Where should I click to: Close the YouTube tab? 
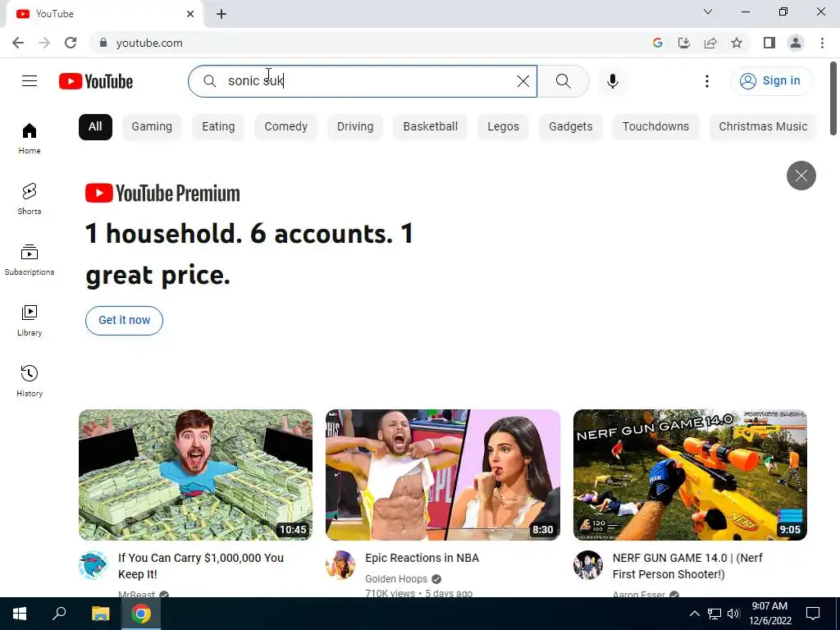coord(190,14)
